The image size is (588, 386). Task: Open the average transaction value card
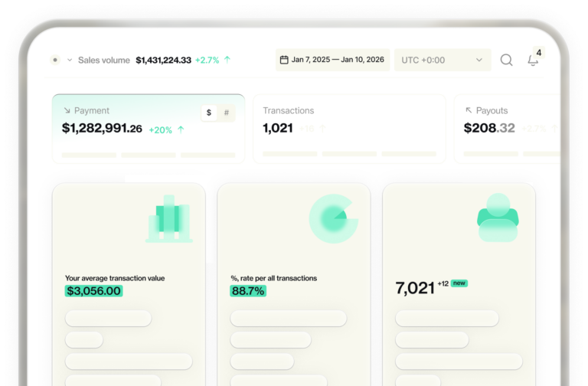[x=129, y=284]
